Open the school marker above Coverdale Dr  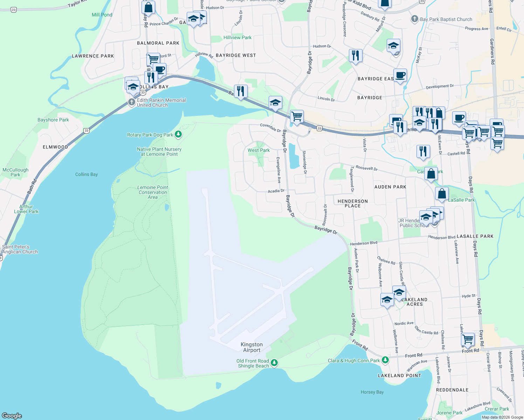point(275,103)
